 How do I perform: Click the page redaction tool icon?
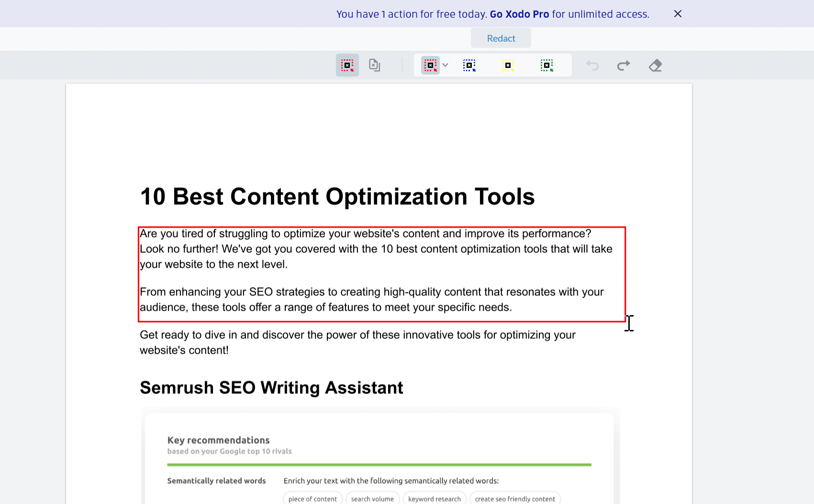click(374, 65)
